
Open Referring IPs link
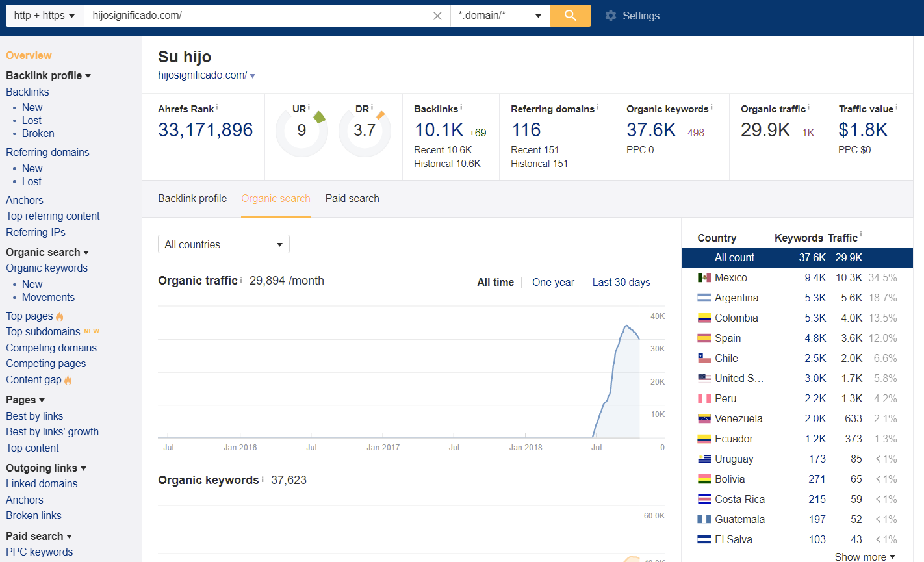point(36,232)
